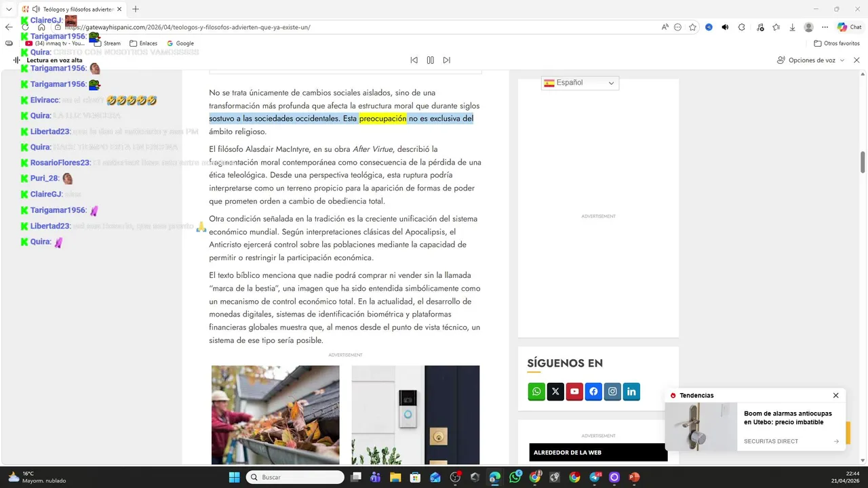The width and height of the screenshot is (868, 488).
Task: Click the ALREDEDOR DE LA WEB header
Action: [598, 452]
